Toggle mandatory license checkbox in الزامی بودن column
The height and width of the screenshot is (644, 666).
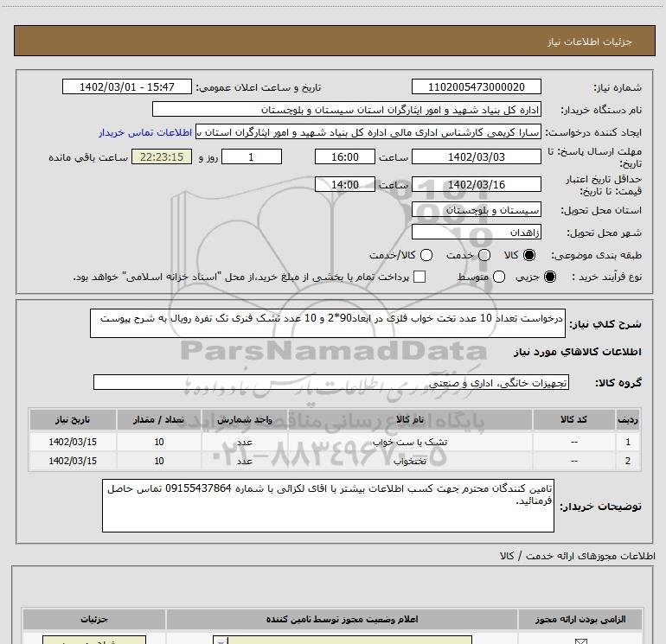pyautogui.click(x=580, y=641)
